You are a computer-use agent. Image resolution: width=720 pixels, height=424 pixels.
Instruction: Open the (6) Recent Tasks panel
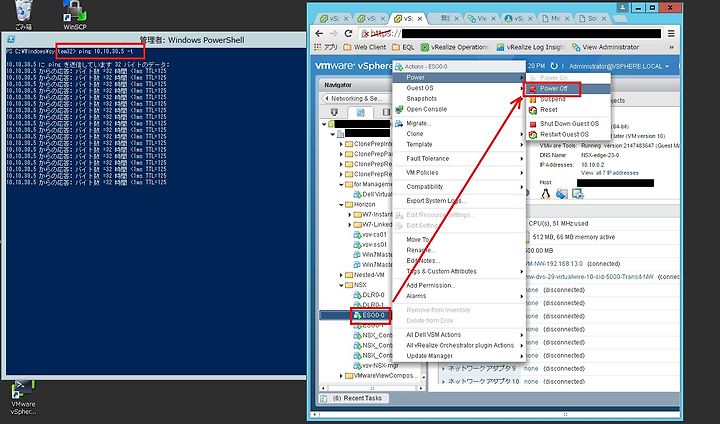pos(353,398)
